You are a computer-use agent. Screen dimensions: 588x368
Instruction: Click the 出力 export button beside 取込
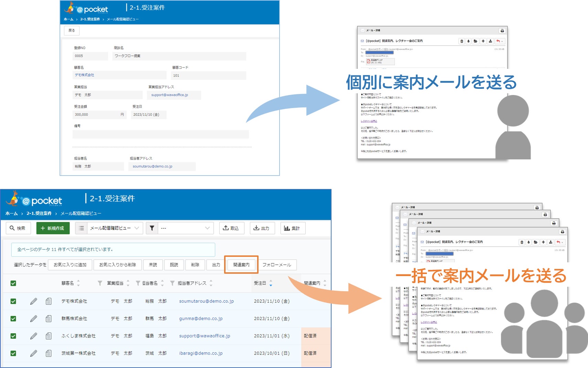(x=262, y=228)
